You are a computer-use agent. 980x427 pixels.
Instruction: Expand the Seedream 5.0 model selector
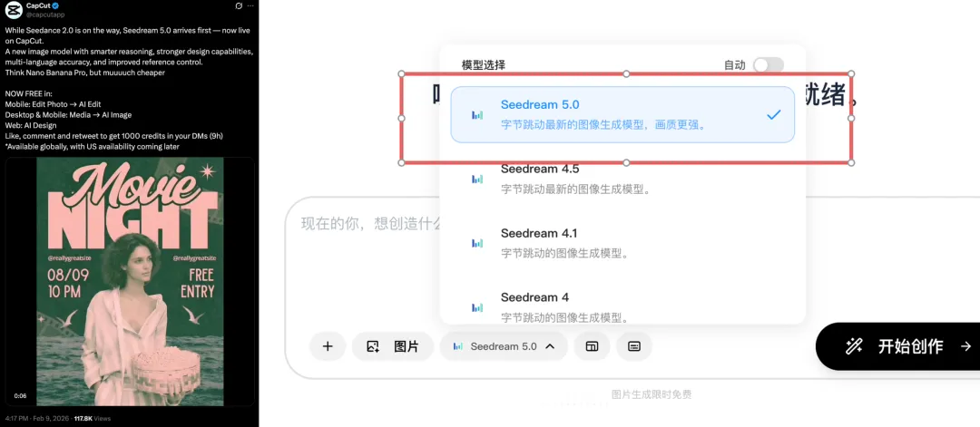pyautogui.click(x=504, y=346)
